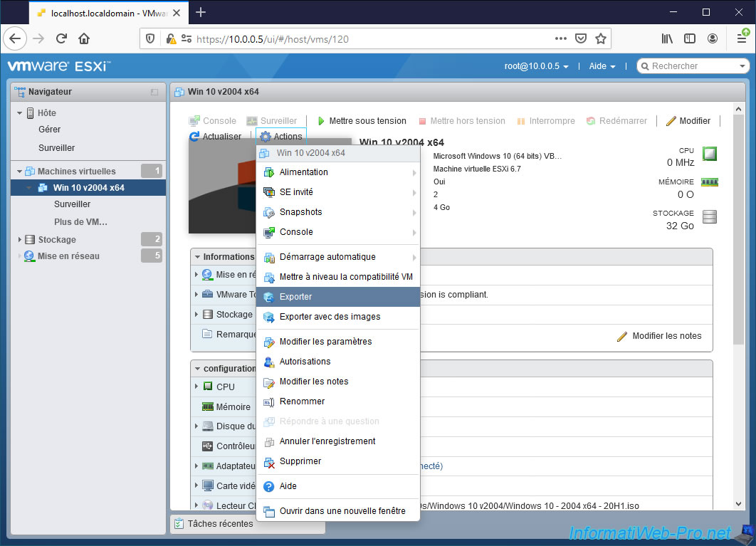Screen dimensions: 756x546
Task: Click the Modifier les notes link on the right
Action: (660, 336)
